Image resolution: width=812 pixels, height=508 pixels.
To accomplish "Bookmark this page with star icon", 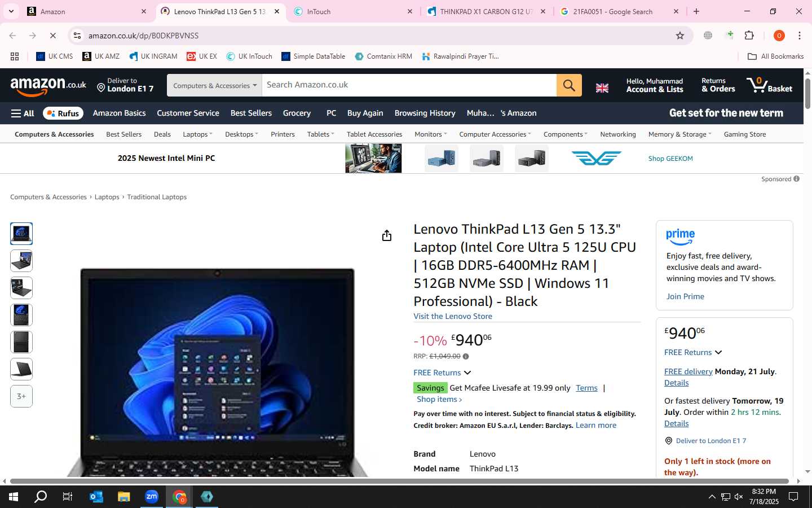I will (680, 36).
